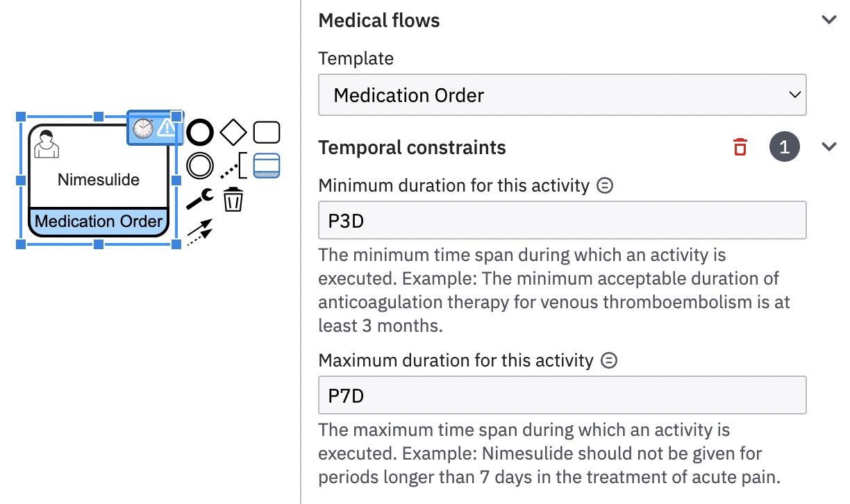Select the minimum duration field containing P3D
850x504 pixels.
coord(562,219)
